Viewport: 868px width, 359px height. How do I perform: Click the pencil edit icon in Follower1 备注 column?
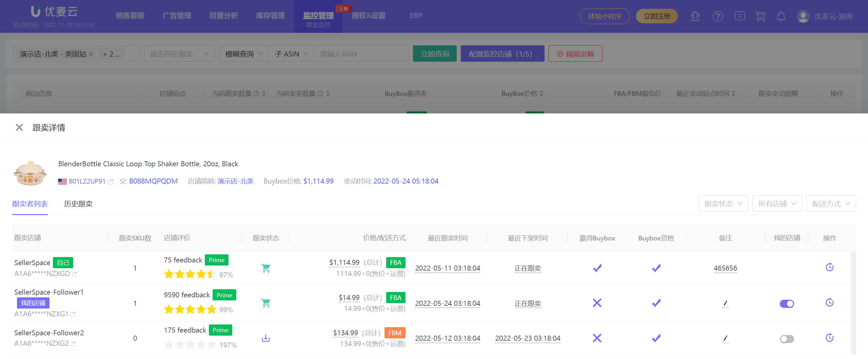point(725,304)
